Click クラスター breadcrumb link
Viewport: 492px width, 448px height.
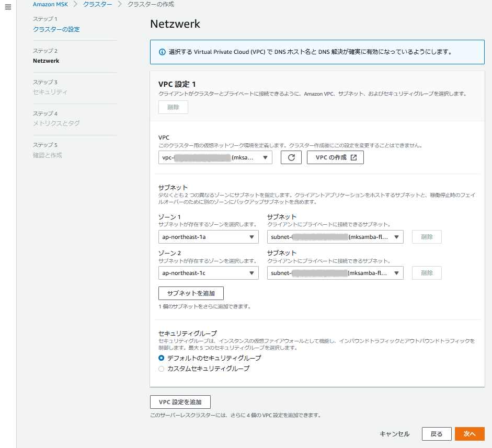(x=97, y=4)
